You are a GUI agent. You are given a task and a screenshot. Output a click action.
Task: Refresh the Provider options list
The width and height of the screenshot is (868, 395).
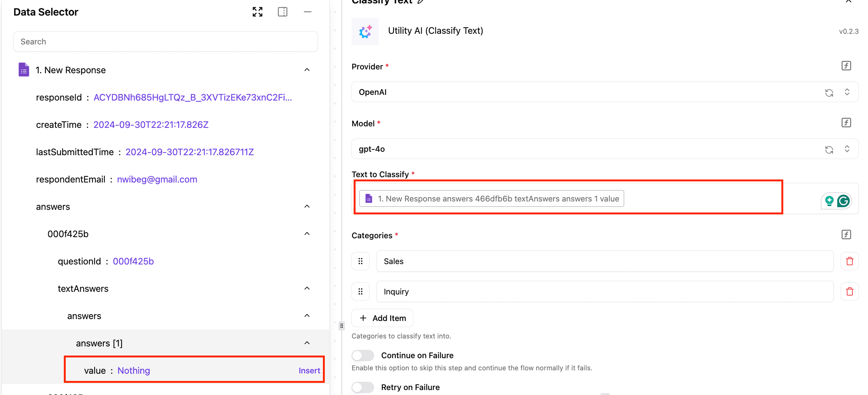(829, 93)
